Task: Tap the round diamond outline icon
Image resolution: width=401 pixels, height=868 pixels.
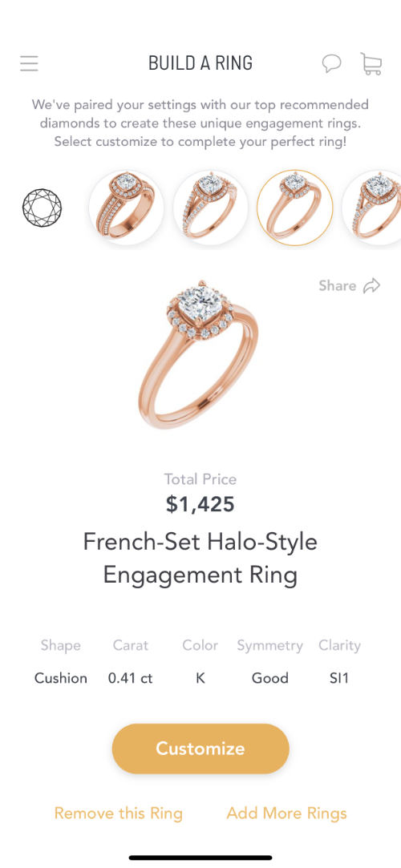Action: (42, 208)
